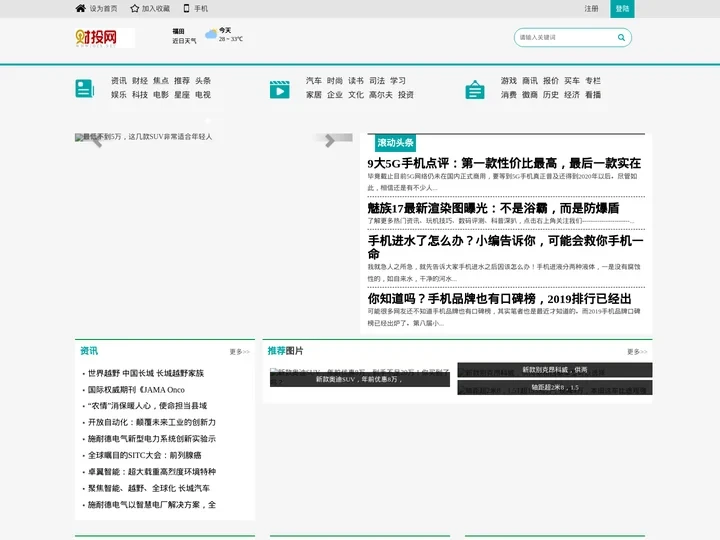The image size is (720, 540).
Task: Open the 魅族17最新渲染图曝光 headline
Action: [493, 208]
